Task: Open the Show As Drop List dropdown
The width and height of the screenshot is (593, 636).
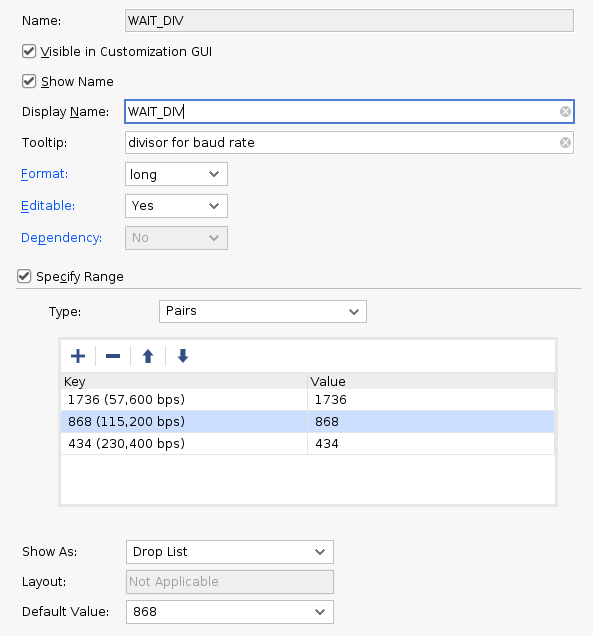Action: pos(230,552)
